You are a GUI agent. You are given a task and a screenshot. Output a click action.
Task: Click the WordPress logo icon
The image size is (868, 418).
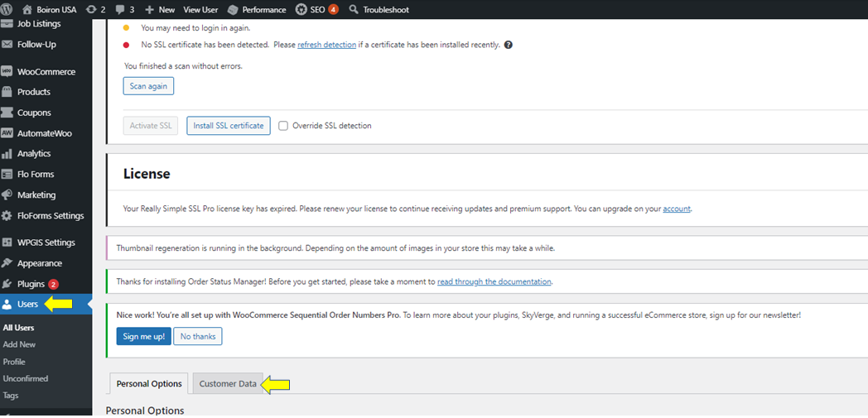(7, 9)
